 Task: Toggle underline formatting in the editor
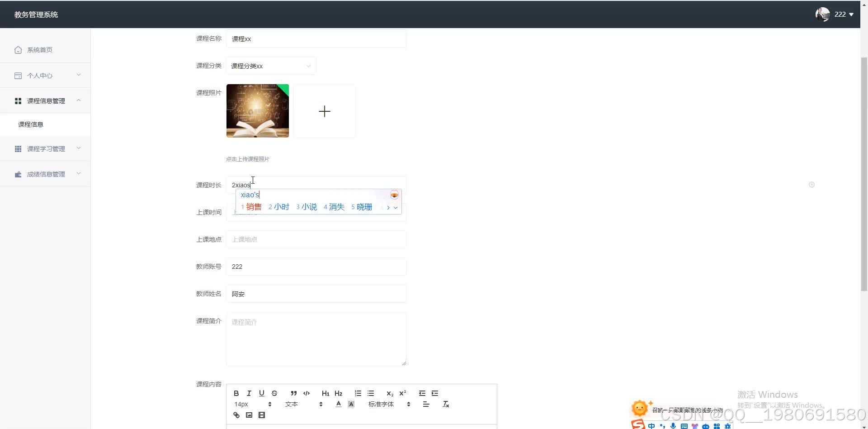coord(261,393)
